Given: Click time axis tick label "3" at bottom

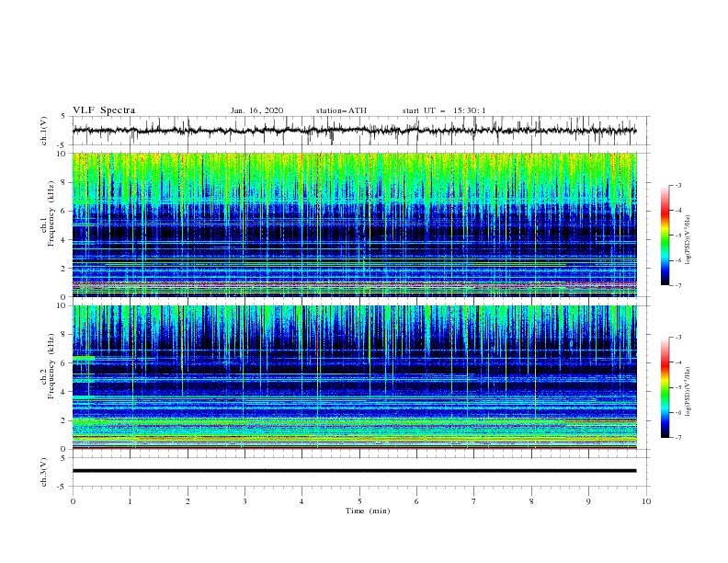Looking at the screenshot, I should pyautogui.click(x=245, y=501).
